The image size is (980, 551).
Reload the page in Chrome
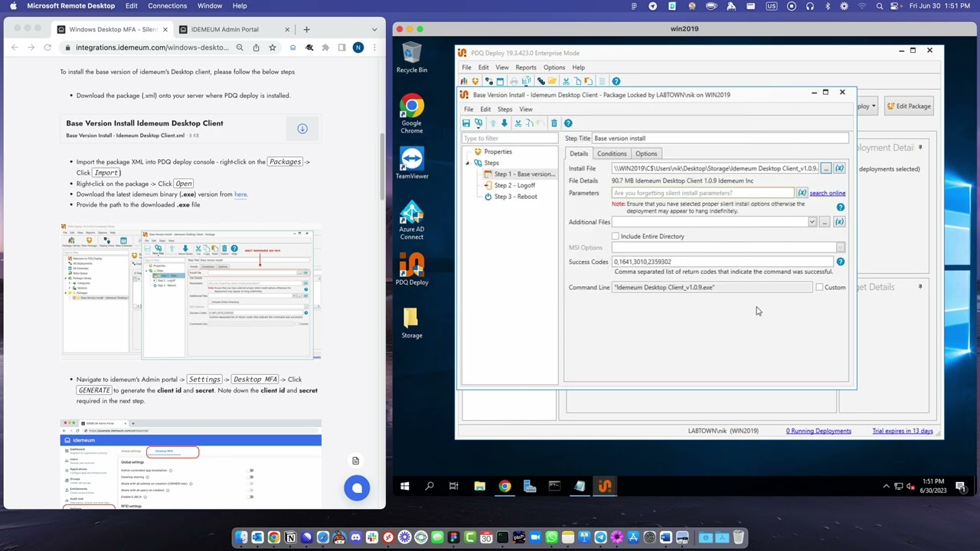point(47,47)
